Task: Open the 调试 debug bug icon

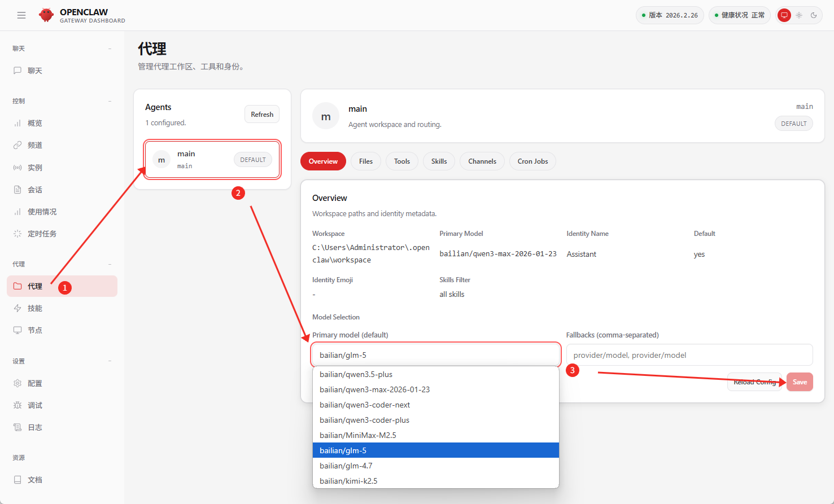Action: [x=18, y=405]
